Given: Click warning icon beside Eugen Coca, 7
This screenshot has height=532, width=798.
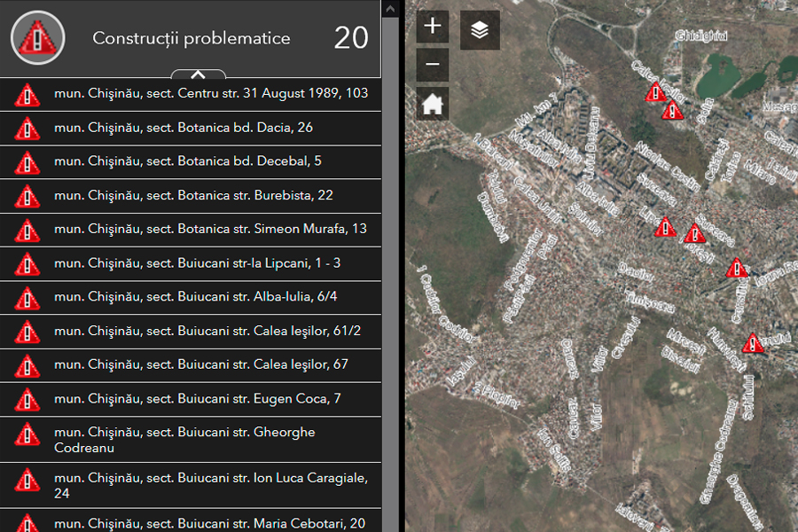Looking at the screenshot, I should point(27,399).
